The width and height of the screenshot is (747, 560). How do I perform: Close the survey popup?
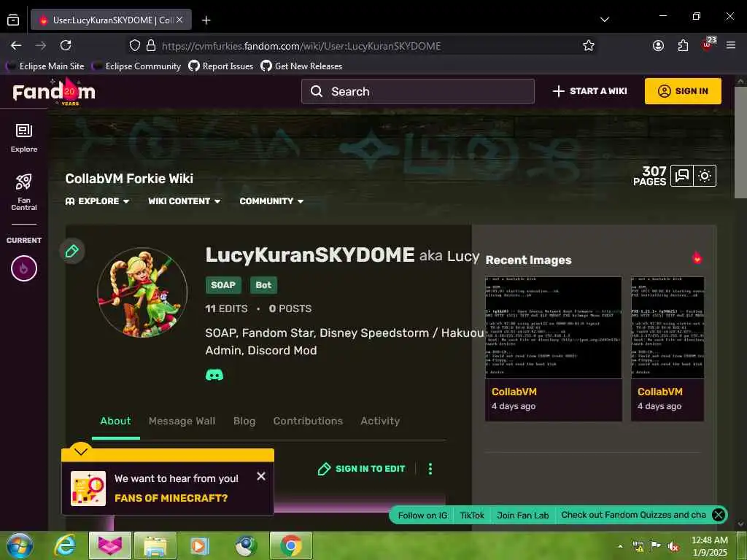[x=261, y=476]
